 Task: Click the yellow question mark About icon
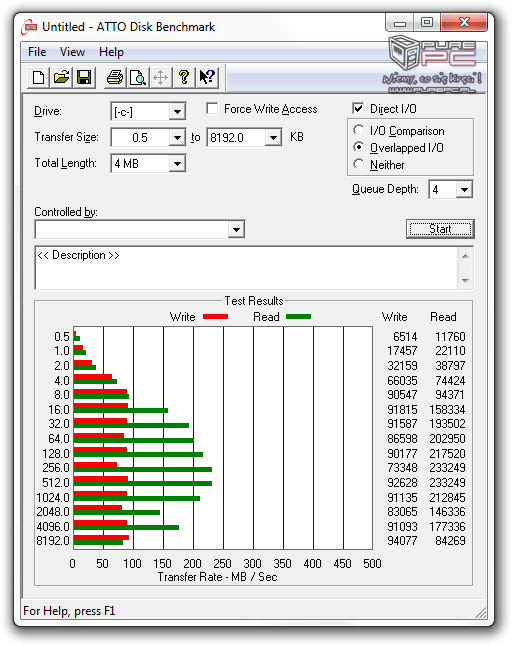(184, 77)
